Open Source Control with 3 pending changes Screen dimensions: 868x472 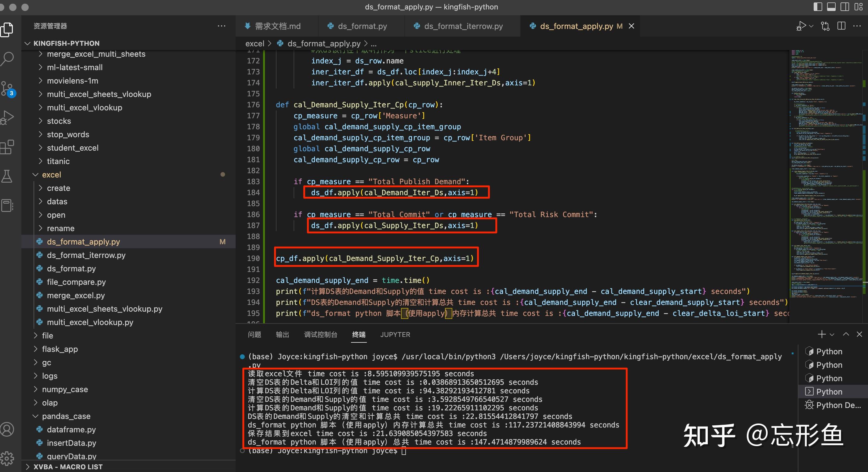coord(7,88)
